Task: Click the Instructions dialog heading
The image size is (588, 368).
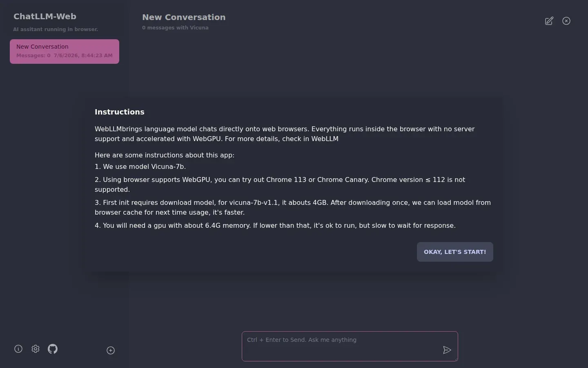Action: (120, 112)
